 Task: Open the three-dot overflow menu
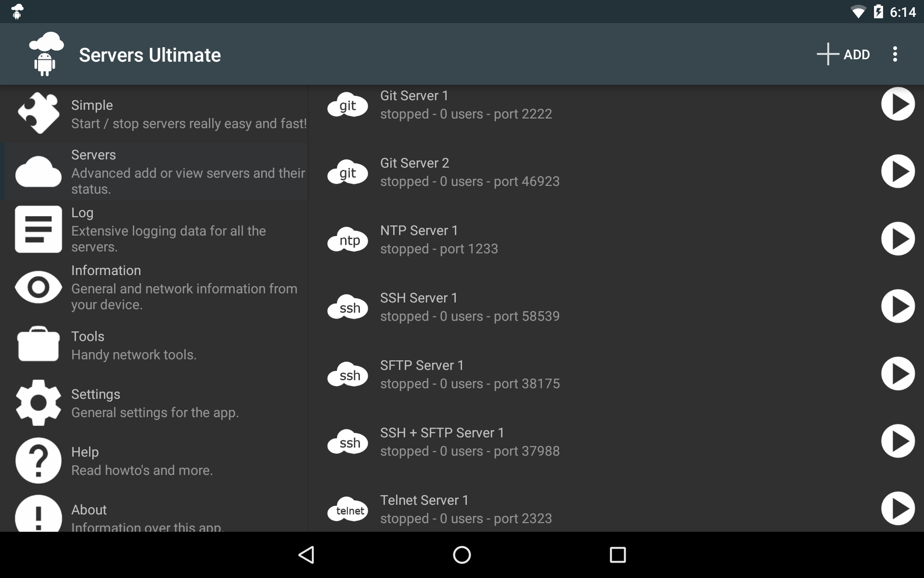(x=895, y=54)
